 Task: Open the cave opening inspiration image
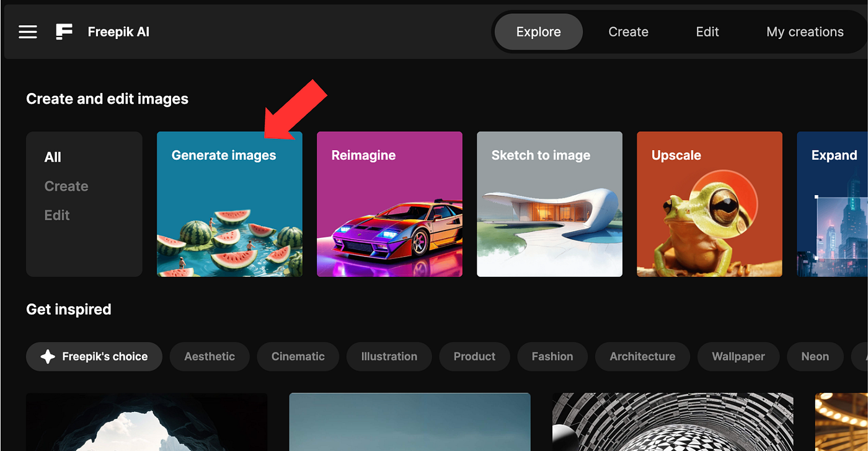pos(146,422)
